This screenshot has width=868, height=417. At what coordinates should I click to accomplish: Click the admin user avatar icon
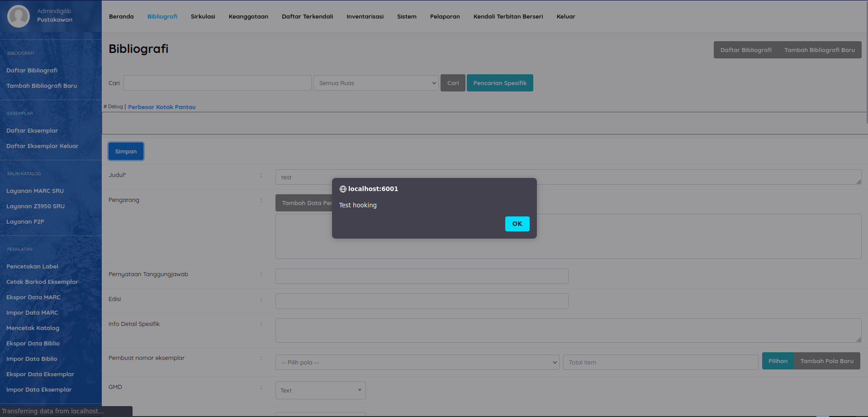click(x=19, y=16)
